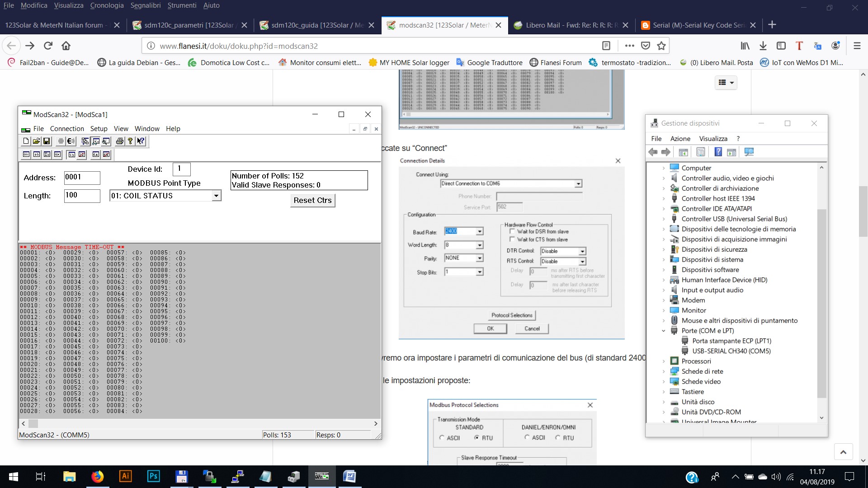Open the Flanesi Forum bookmark

556,63
